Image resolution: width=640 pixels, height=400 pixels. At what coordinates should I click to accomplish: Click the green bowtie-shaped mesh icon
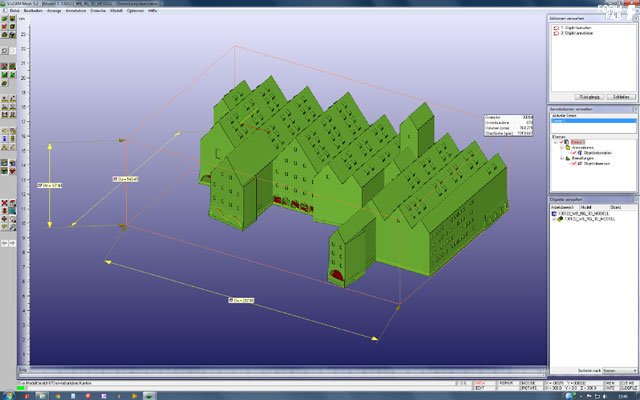[x=4, y=75]
